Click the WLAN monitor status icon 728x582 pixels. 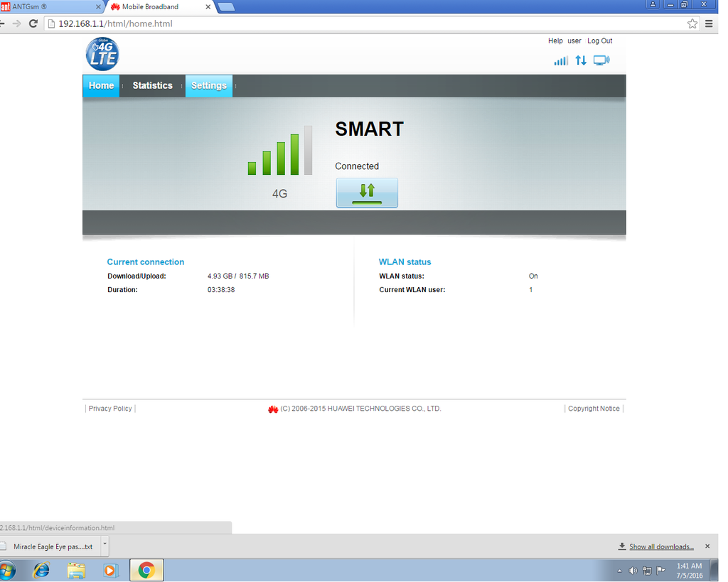click(601, 61)
